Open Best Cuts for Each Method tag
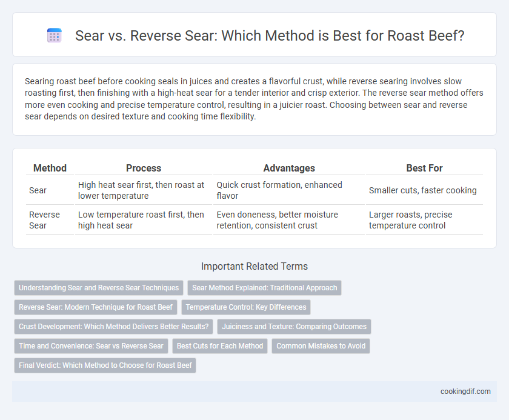Image resolution: width=509 pixels, height=420 pixels. [220, 346]
